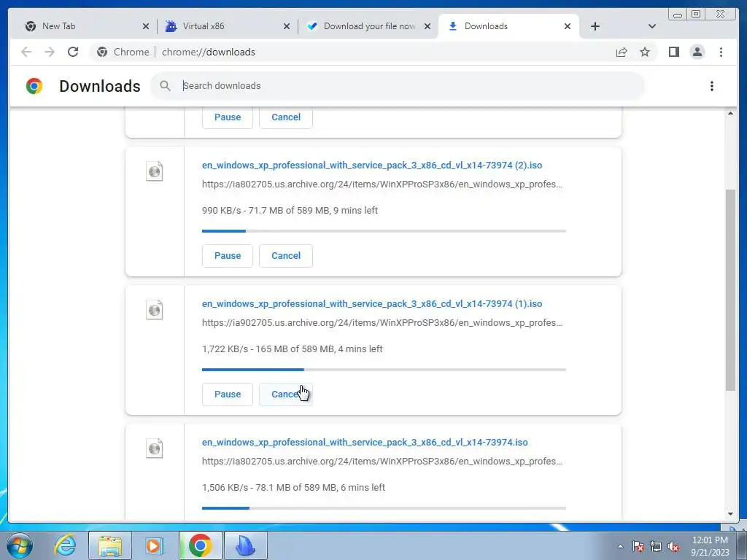Open Windows Media Player from taskbar
This screenshot has height=560, width=747.
tap(154, 545)
